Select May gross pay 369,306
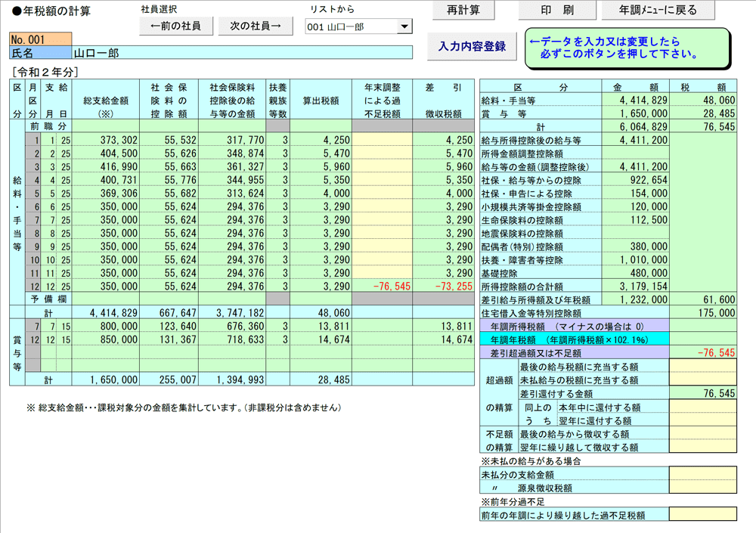The image size is (756, 533). pyautogui.click(x=106, y=193)
